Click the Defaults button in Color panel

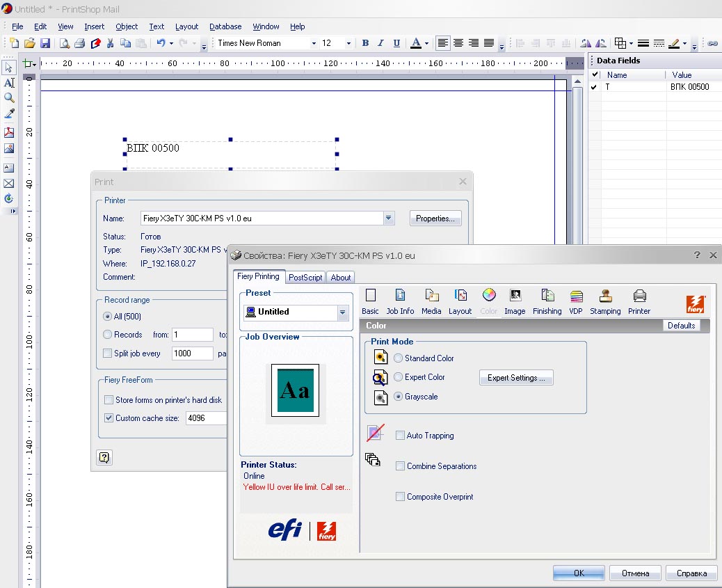pyautogui.click(x=682, y=326)
